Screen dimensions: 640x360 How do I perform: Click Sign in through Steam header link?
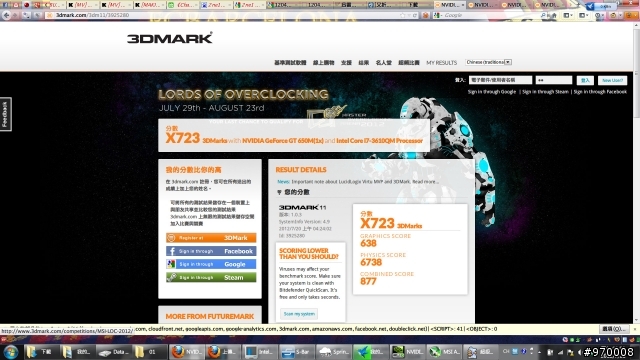click(x=545, y=92)
